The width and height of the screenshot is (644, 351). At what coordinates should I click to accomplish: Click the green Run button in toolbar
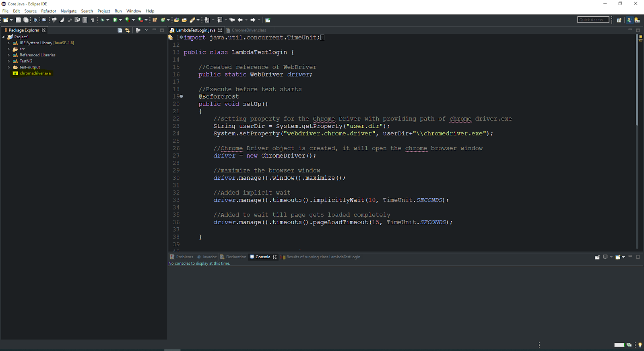(115, 20)
